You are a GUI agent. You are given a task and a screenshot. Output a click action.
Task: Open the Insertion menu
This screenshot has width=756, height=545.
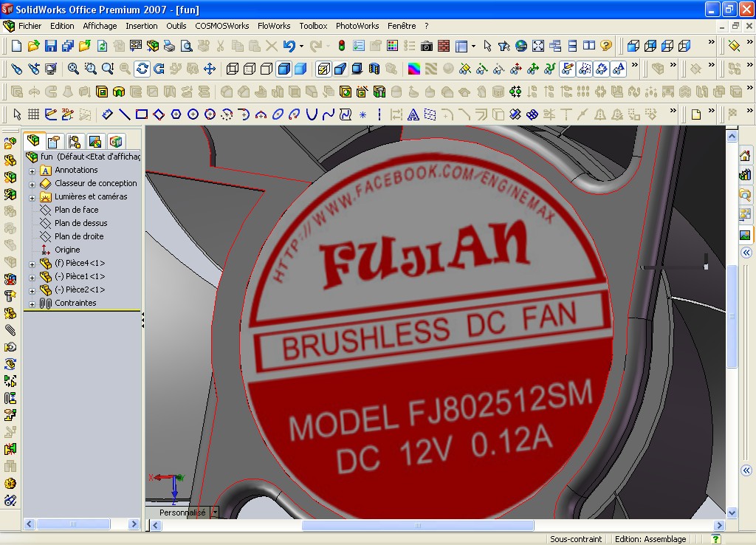(141, 26)
